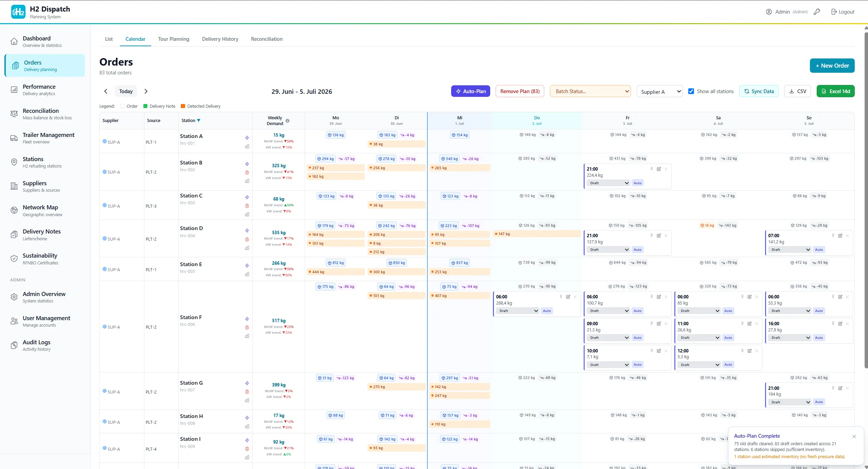The height and width of the screenshot is (469, 868).
Task: Remove the Station F 53,3 kg order
Action: click(x=847, y=297)
